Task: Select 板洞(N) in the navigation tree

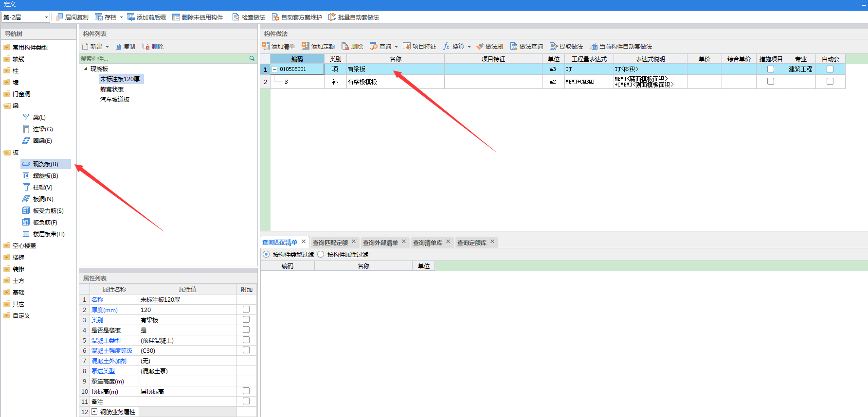Action: [43, 199]
